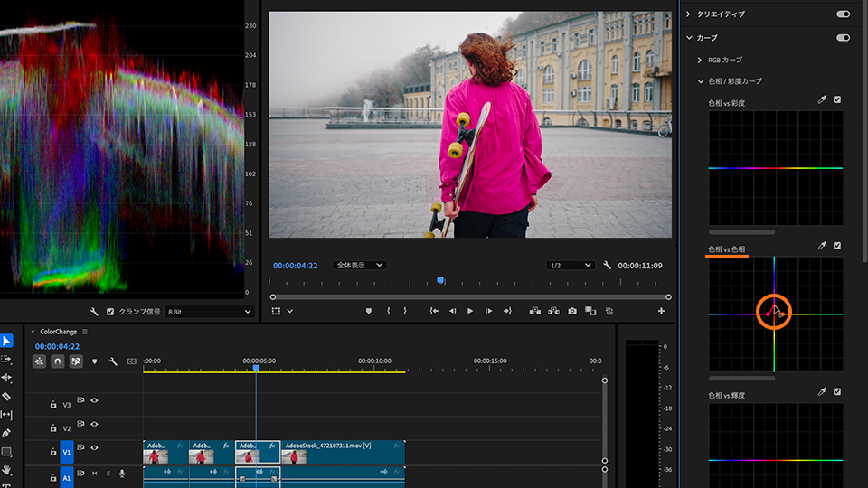The image size is (868, 488).
Task: Use eyedropper for 色相 vs 色相 curve
Action: 822,246
